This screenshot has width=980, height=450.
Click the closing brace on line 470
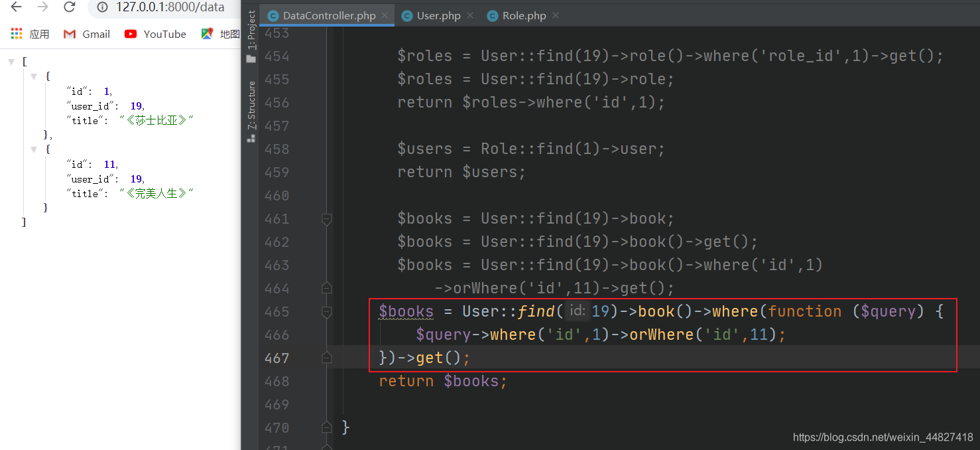(x=345, y=427)
